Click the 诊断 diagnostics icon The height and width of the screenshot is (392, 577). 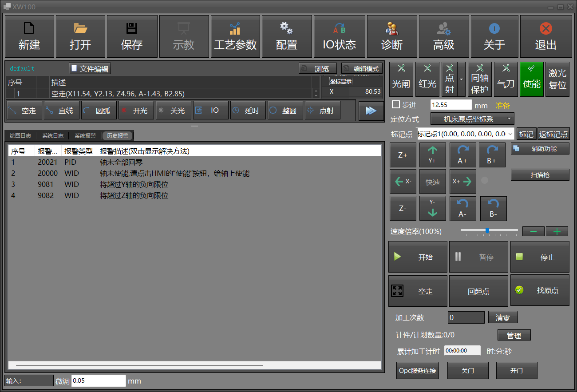click(x=392, y=29)
